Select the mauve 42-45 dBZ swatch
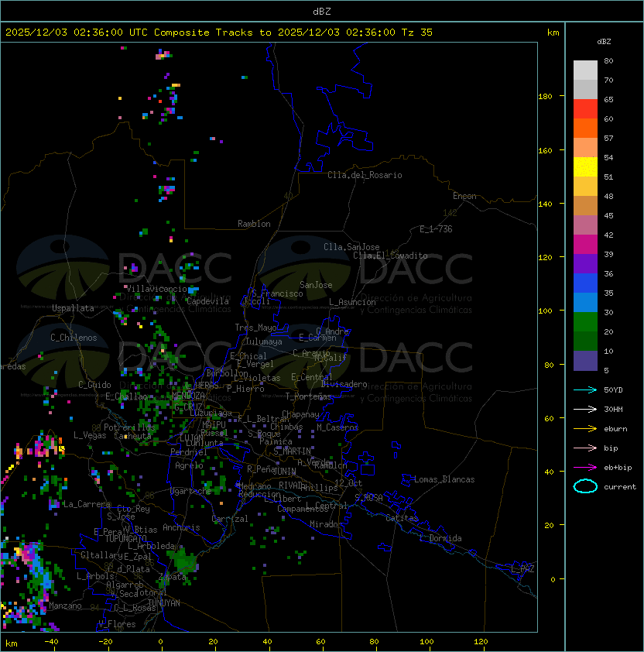The image size is (644, 652). click(585, 225)
